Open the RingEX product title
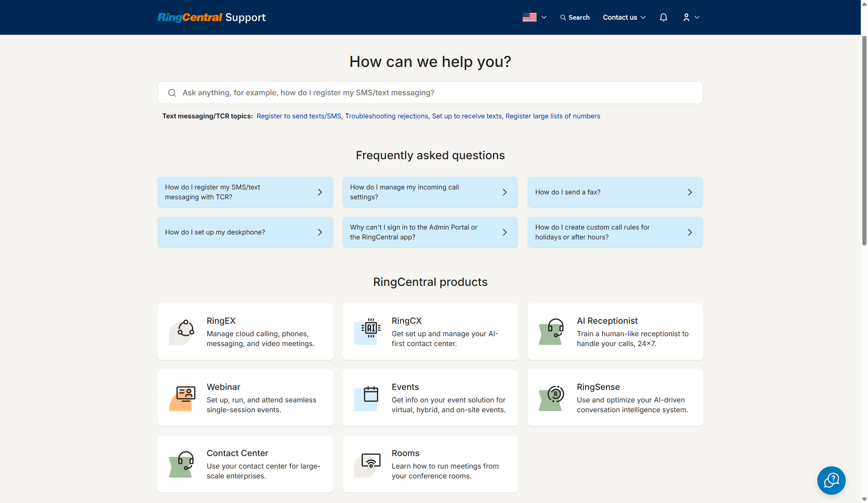This screenshot has width=868, height=503. pos(221,321)
